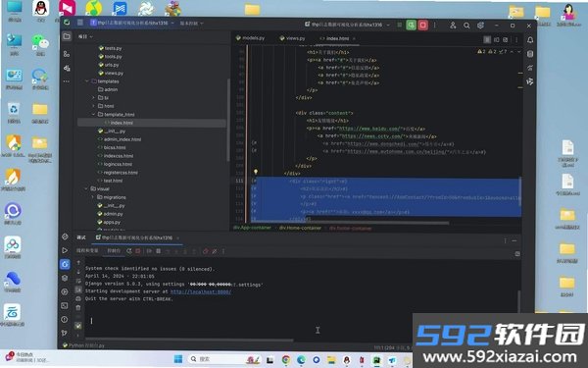Viewport: 588px width, 368px height.
Task: Click the debug bug icon in left sidebar
Action: [65, 264]
